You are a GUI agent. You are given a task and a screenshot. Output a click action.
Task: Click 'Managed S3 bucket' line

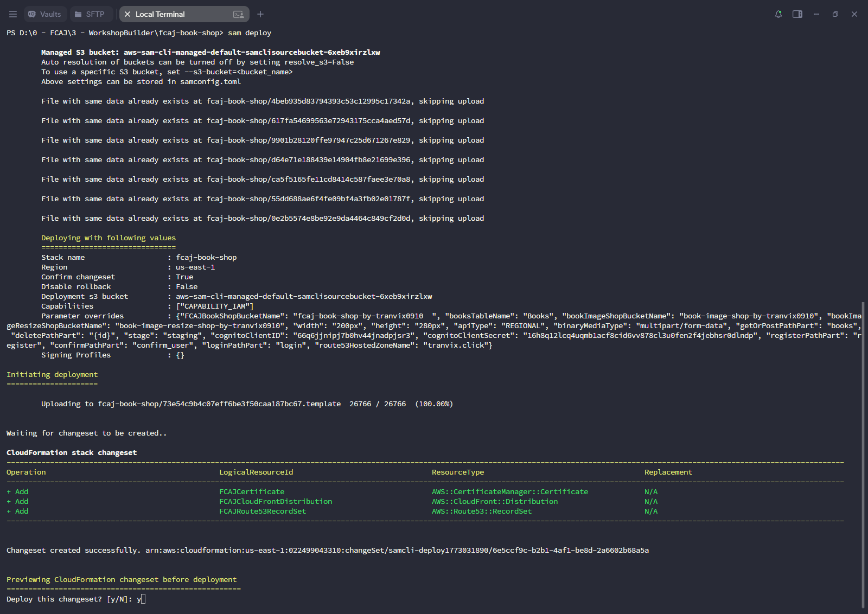click(210, 52)
